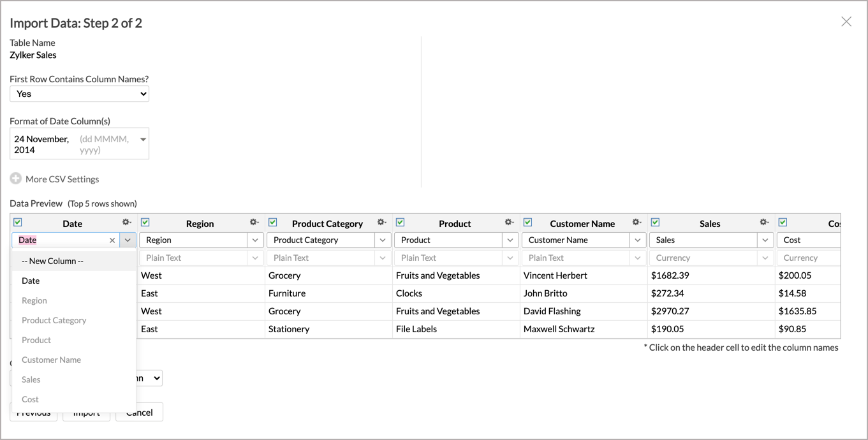Click the Cancel button
Screen dimensions: 868x440
tap(140, 413)
